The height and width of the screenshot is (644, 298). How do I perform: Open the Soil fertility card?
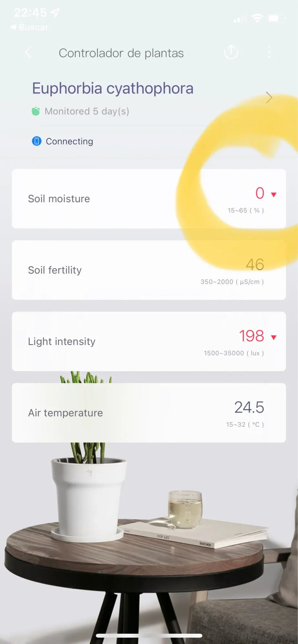(x=148, y=270)
